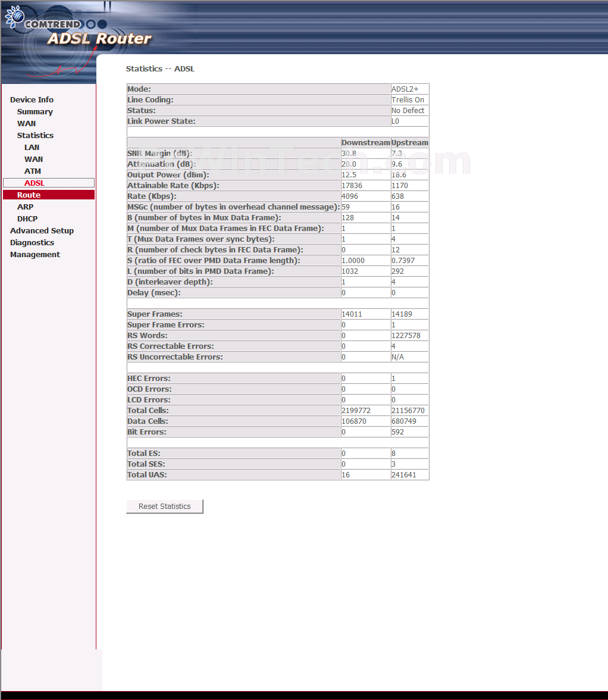Click downstream L value 1032
The width and height of the screenshot is (608, 700).
(x=350, y=271)
